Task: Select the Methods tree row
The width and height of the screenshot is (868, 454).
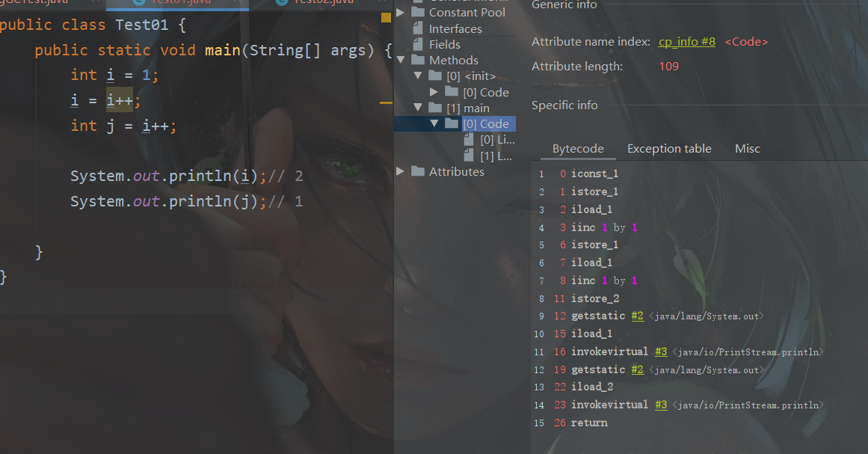Action: coord(453,60)
